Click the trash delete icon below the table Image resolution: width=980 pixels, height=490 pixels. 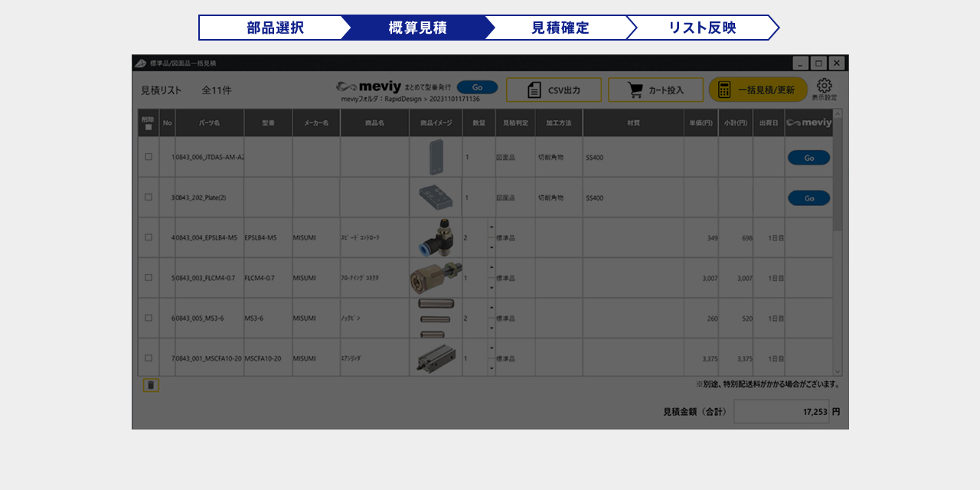coord(151,385)
